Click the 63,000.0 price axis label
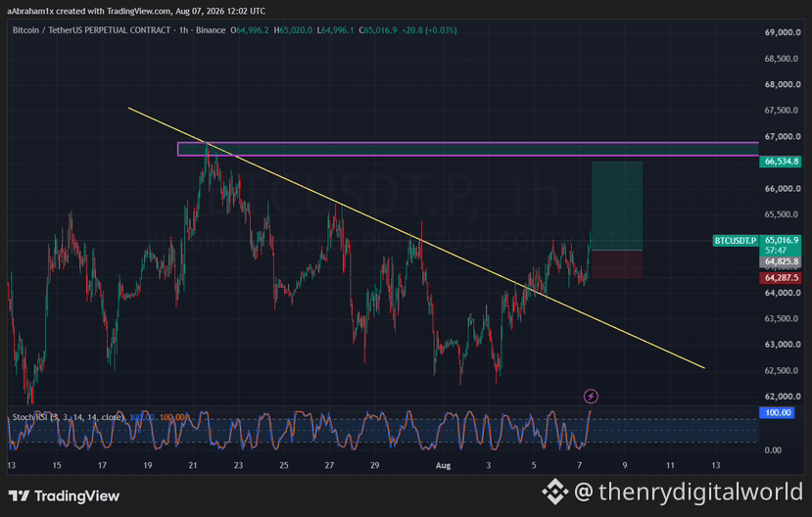 click(x=782, y=344)
